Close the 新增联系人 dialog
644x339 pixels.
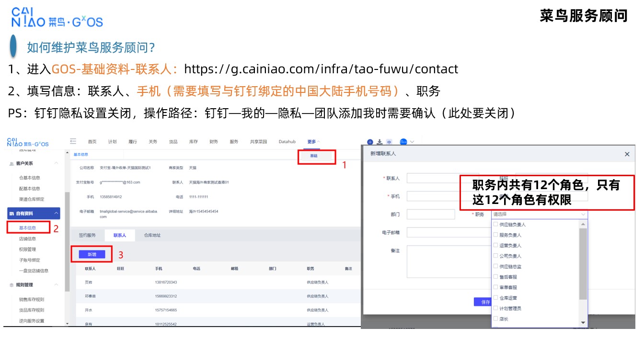pos(627,154)
